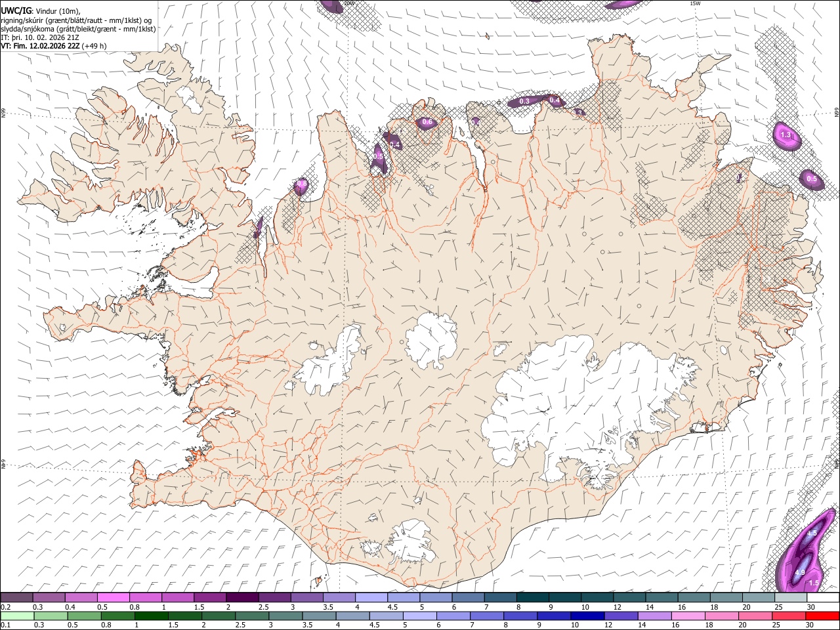Click the '(+49 h)' forecast offset text
Image resolution: width=840 pixels, height=630 pixels.
pyautogui.click(x=95, y=46)
